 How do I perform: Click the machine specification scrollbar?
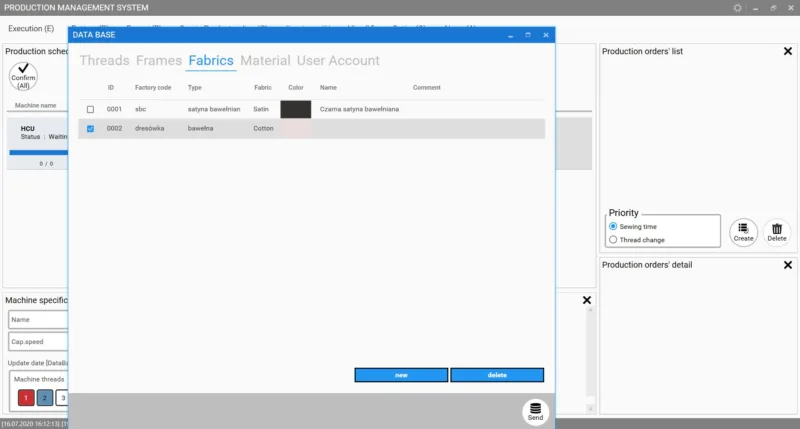590,358
